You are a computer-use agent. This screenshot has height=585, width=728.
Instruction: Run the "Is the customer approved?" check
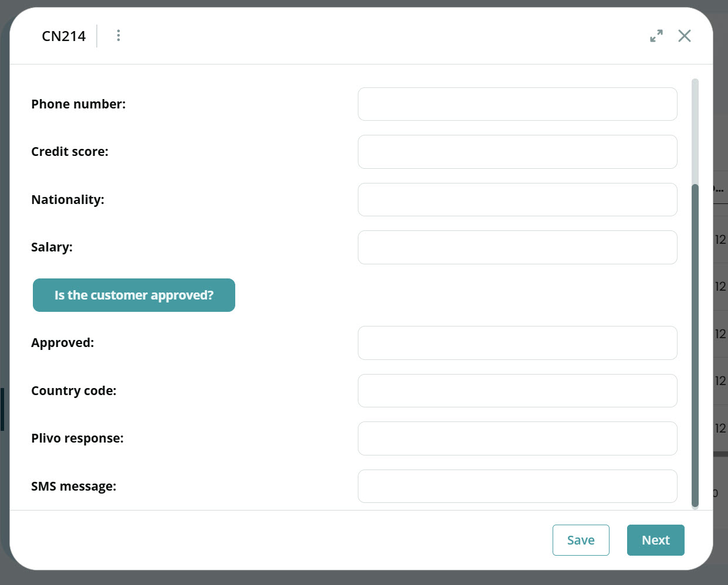pyautogui.click(x=134, y=295)
